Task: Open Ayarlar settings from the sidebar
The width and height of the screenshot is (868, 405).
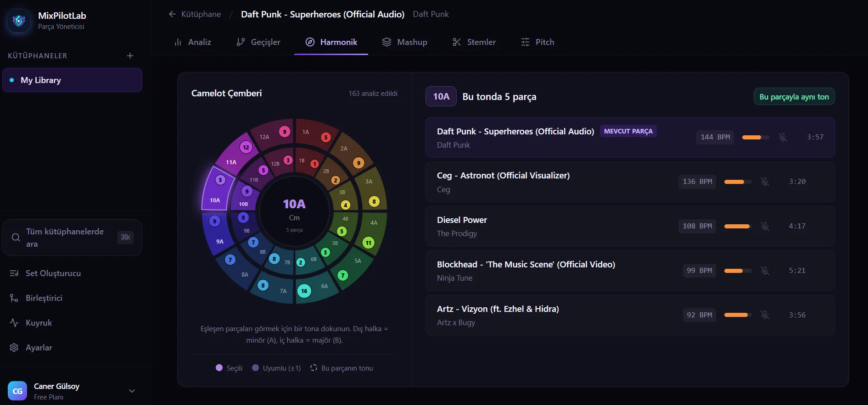Action: point(39,348)
